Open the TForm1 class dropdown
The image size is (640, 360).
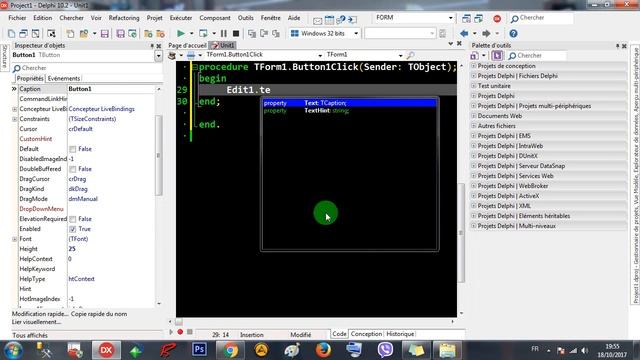[400, 55]
